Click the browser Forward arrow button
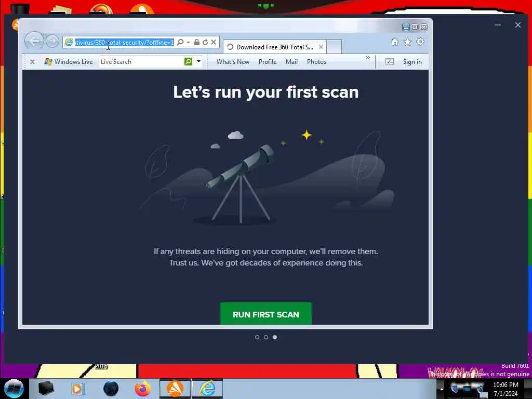The image size is (532, 399). click(52, 42)
